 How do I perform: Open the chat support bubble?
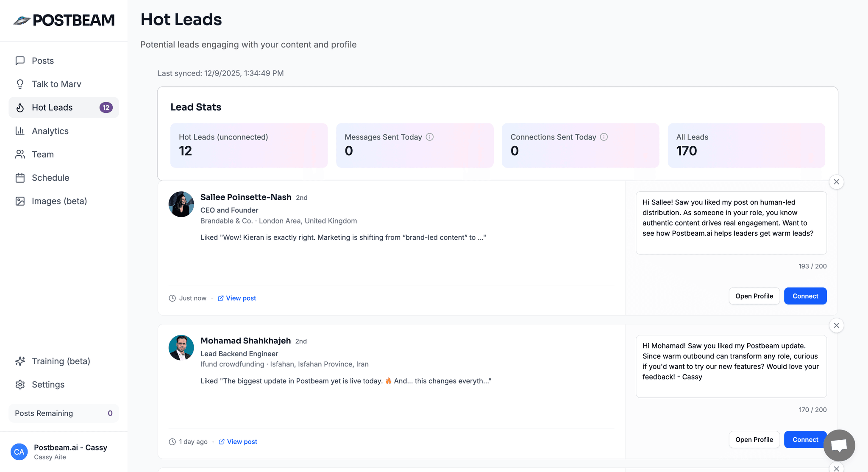point(839,445)
